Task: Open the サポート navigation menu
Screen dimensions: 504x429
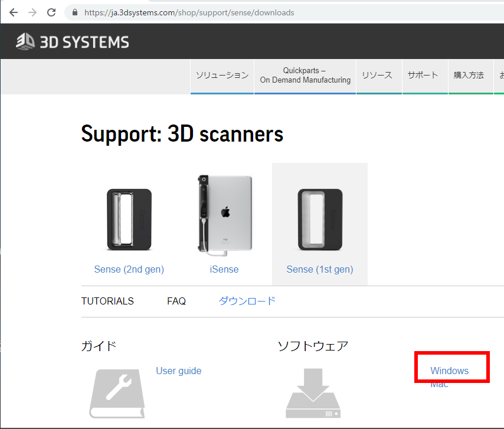Action: click(425, 76)
